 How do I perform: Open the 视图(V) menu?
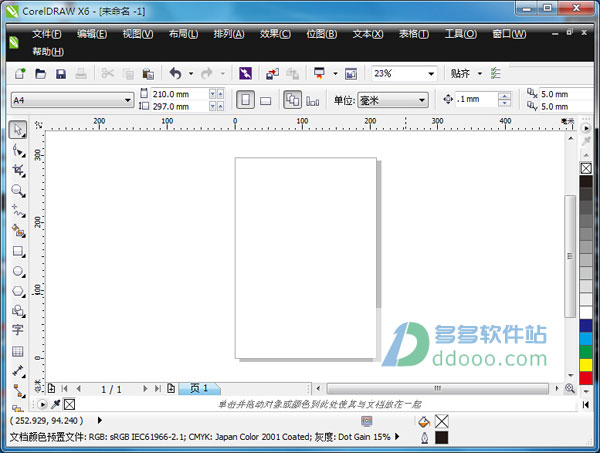pyautogui.click(x=138, y=34)
